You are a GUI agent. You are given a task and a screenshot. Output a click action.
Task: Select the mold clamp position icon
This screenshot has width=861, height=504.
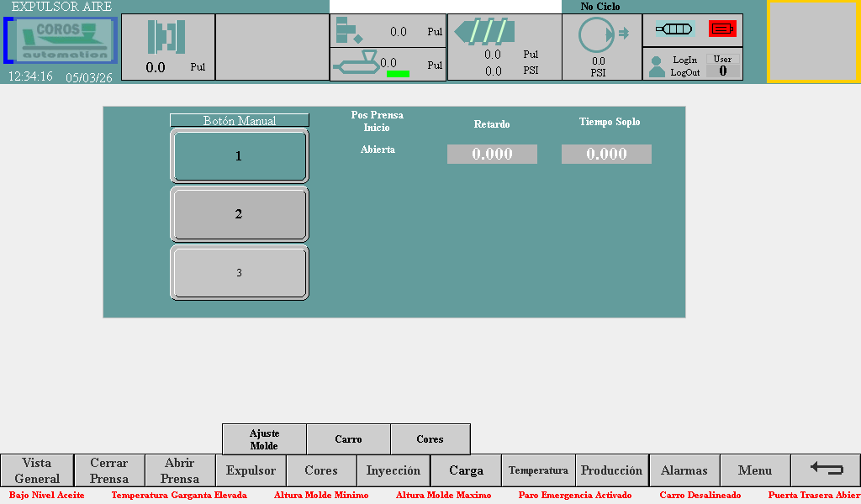click(166, 37)
